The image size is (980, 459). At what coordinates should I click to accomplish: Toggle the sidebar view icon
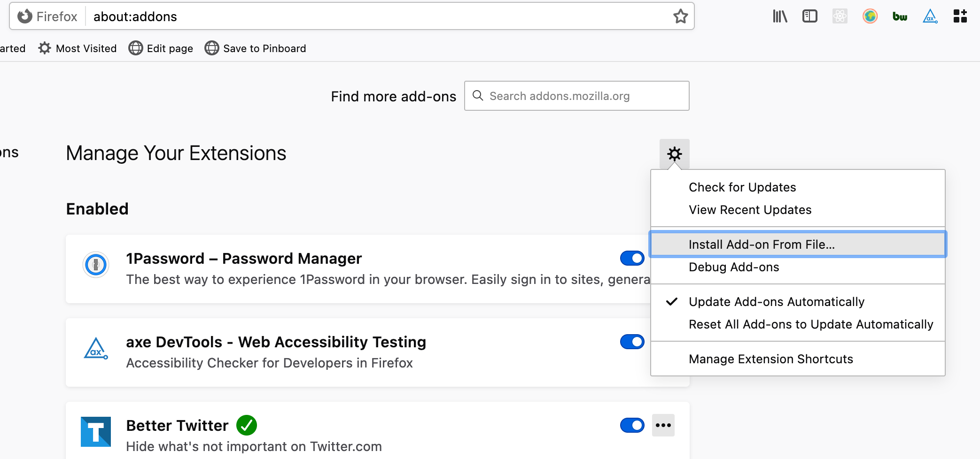point(810,16)
